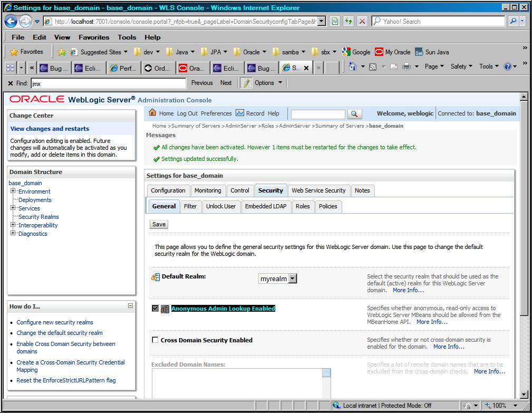The height and width of the screenshot is (413, 532).
Task: Open the Embedded LDAP subtab
Action: click(x=266, y=206)
